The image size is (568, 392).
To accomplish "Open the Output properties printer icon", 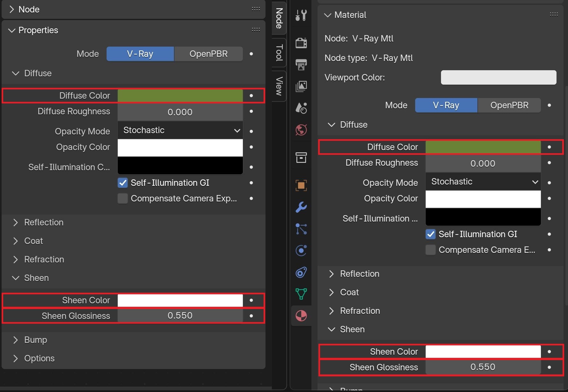I will click(301, 64).
